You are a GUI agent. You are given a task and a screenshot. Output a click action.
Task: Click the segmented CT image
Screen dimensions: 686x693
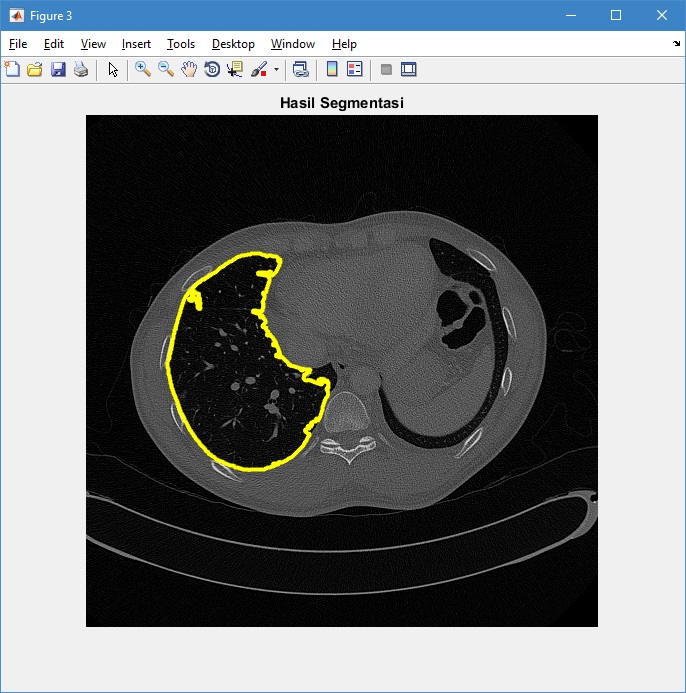pyautogui.click(x=342, y=370)
